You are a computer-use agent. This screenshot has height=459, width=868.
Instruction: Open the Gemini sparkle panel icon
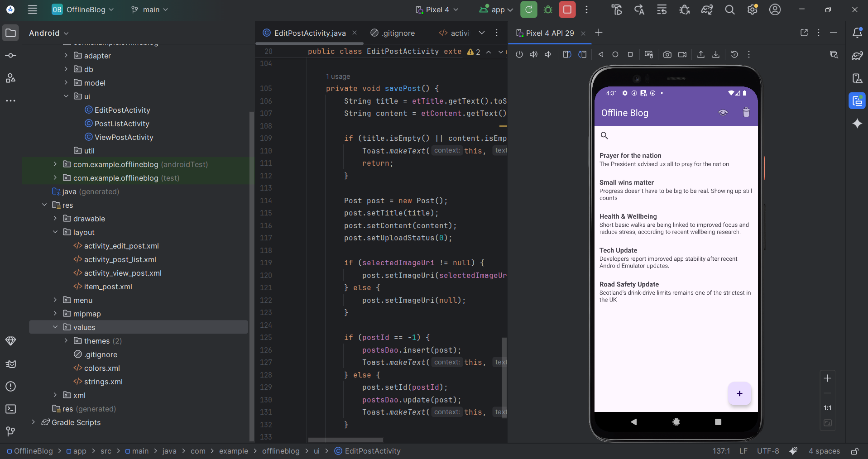click(x=857, y=124)
